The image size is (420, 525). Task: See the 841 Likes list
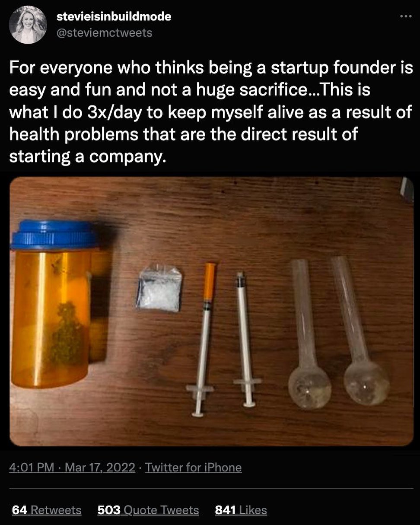[241, 510]
